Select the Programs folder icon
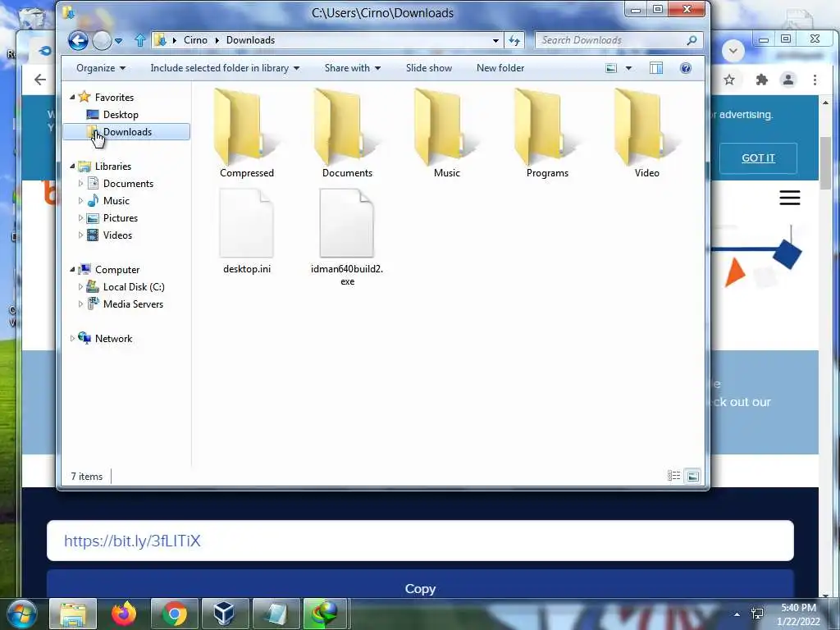Screen dimensions: 840x630 [x=547, y=129]
